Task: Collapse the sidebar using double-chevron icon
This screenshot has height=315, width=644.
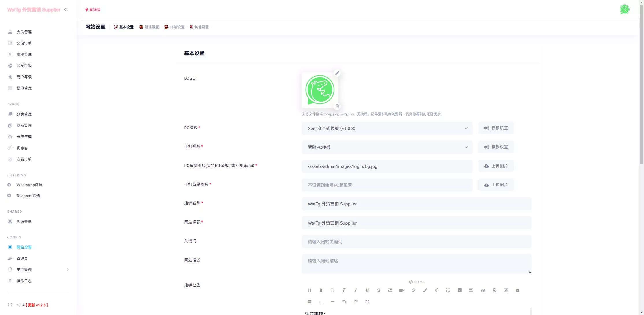Action: pos(66,10)
